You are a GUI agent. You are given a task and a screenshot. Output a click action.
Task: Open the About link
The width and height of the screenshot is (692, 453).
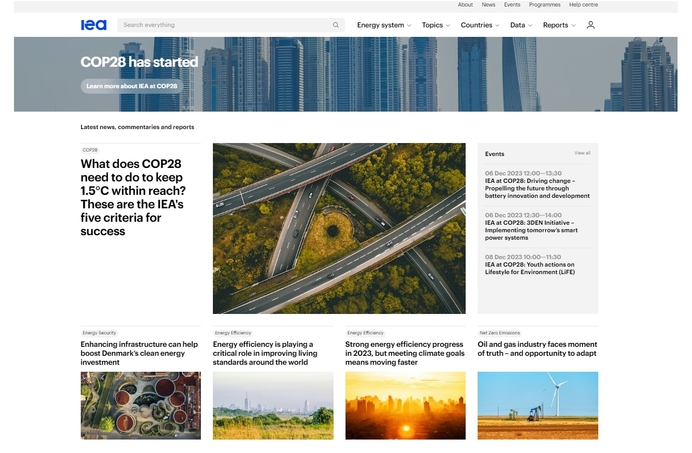click(465, 5)
